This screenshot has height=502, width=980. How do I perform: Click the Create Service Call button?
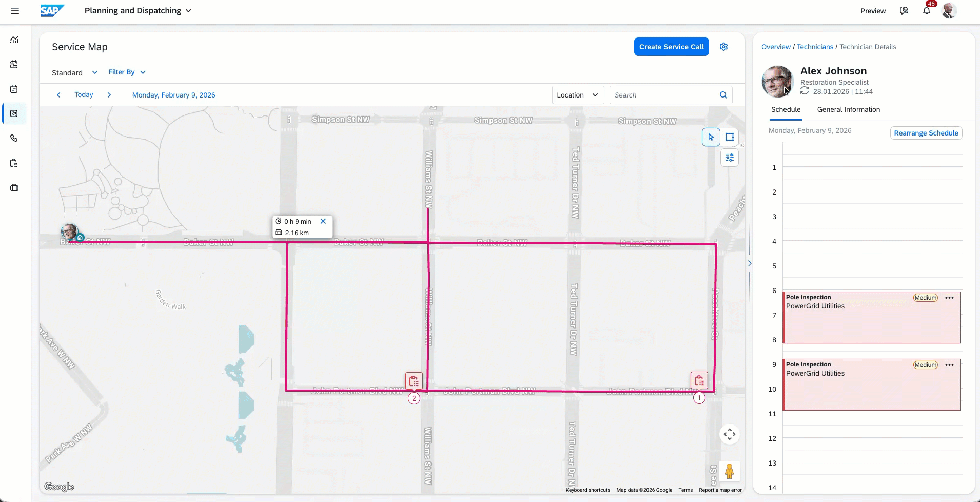click(672, 47)
